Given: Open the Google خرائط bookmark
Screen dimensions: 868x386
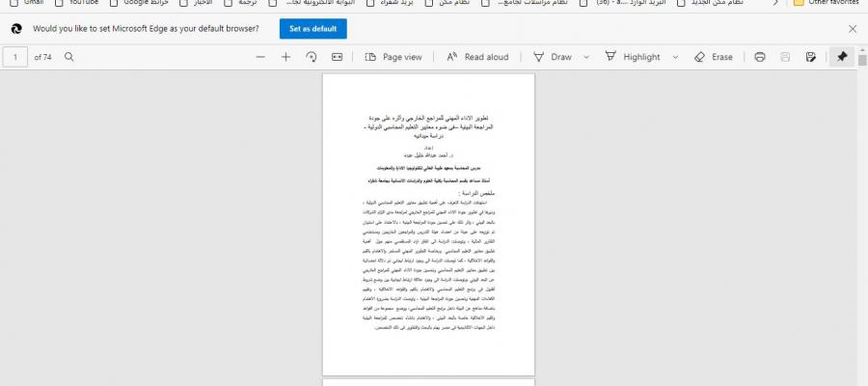Looking at the screenshot, I should point(138,3).
